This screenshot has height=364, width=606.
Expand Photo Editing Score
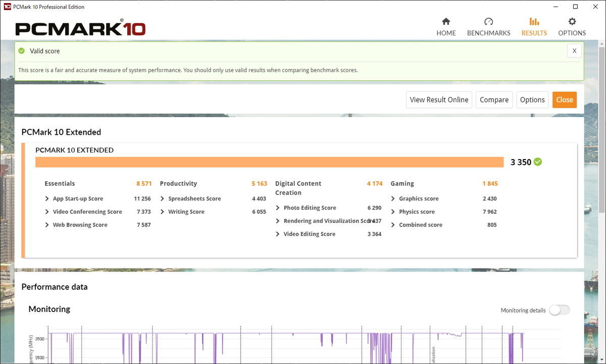[x=278, y=208]
